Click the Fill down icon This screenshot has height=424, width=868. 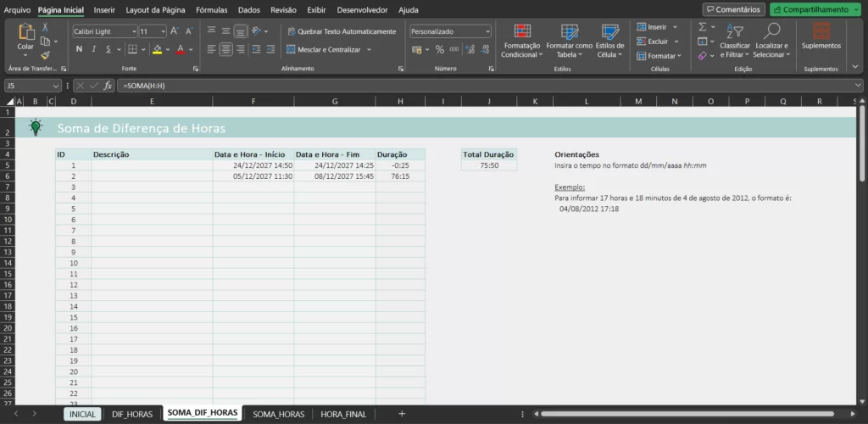(x=703, y=41)
